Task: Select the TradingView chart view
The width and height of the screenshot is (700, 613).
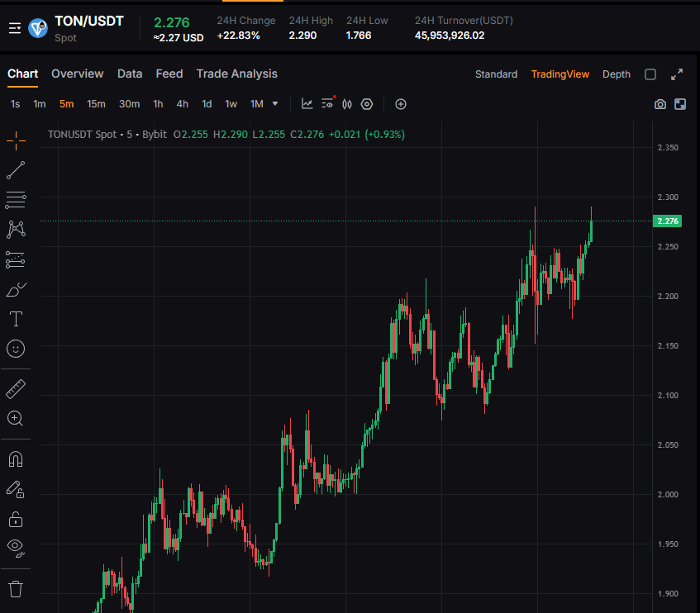Action: [560, 74]
